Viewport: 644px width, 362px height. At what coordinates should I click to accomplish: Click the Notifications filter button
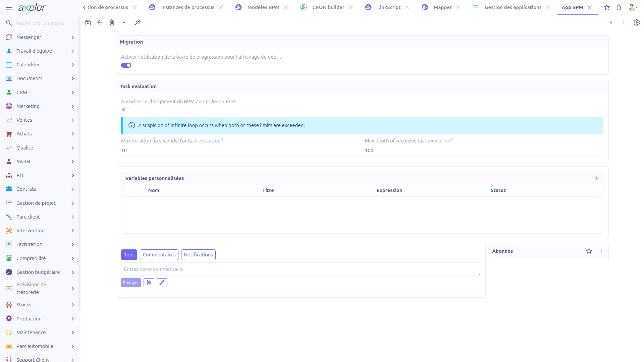coord(198,255)
